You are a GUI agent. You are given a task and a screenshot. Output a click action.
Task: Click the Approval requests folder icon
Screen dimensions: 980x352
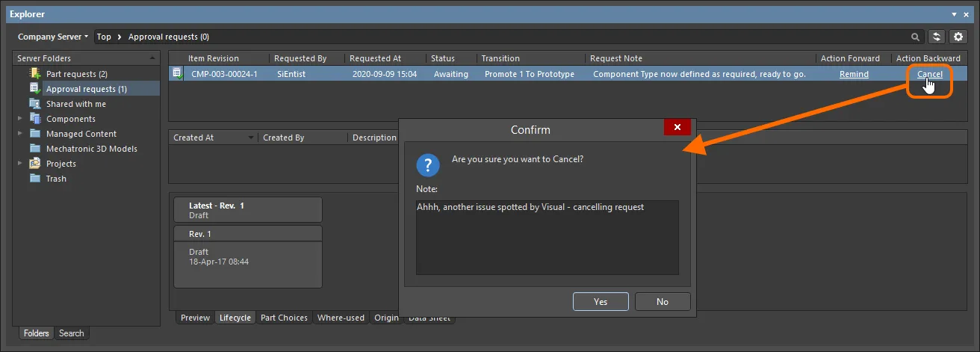click(34, 89)
